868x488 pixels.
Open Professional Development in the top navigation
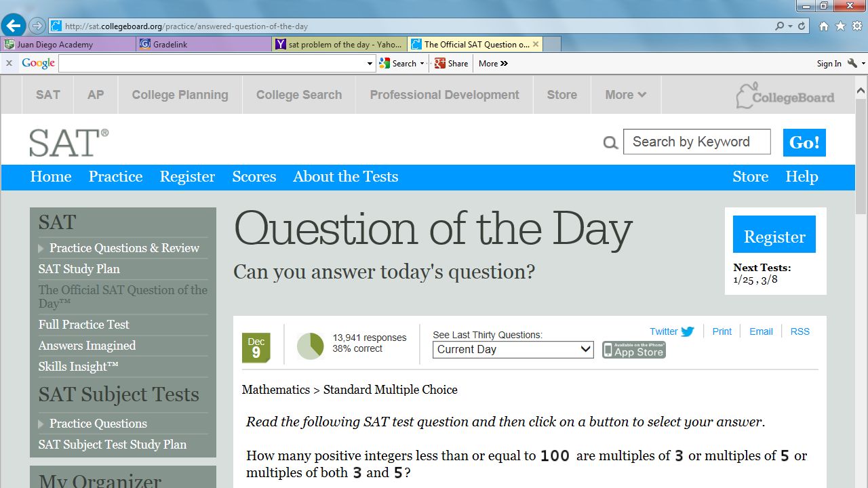tap(444, 95)
